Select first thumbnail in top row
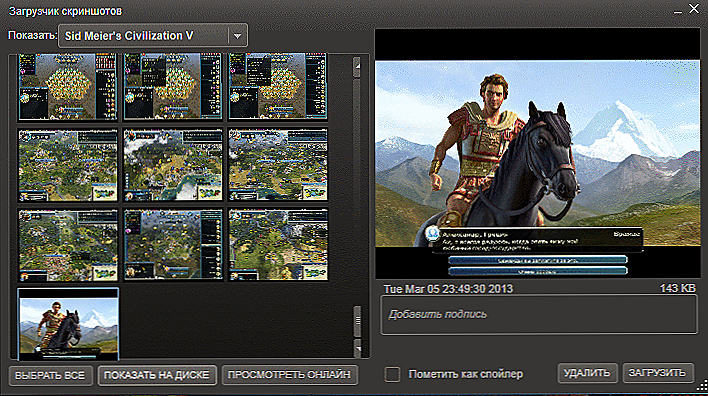708x396 pixels. coord(68,87)
